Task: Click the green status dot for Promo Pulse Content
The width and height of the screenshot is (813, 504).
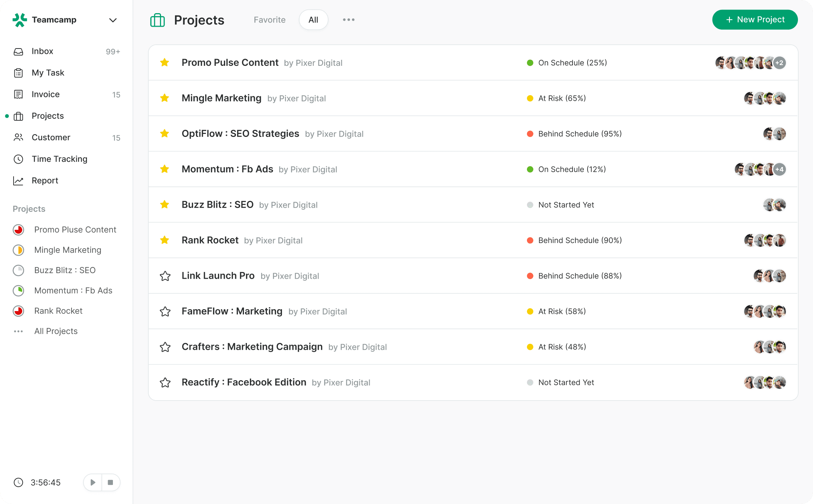Action: coord(530,63)
